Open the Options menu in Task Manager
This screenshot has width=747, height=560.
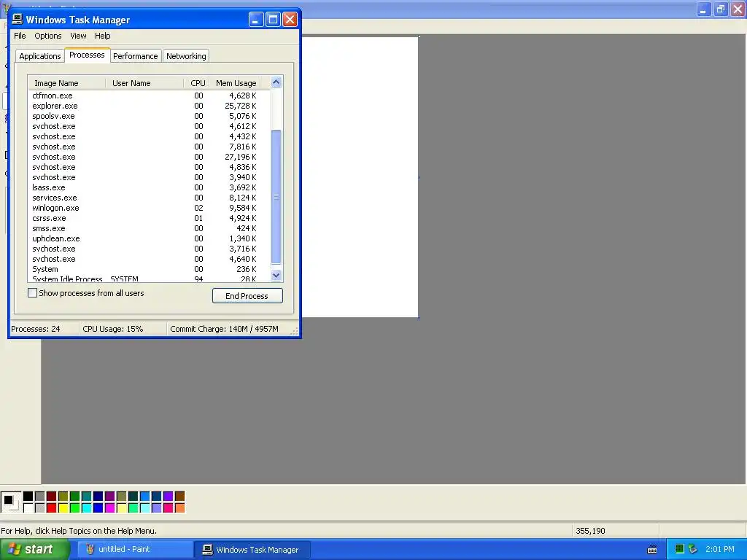48,36
